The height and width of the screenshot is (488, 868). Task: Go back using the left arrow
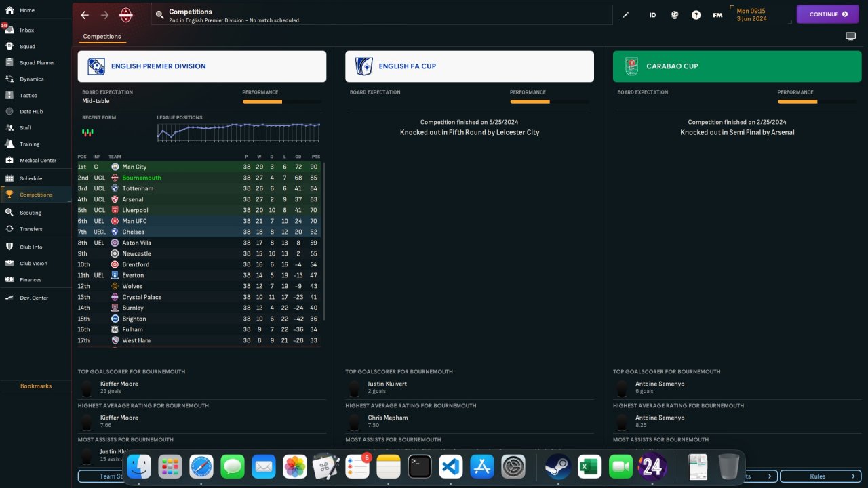coord(84,15)
